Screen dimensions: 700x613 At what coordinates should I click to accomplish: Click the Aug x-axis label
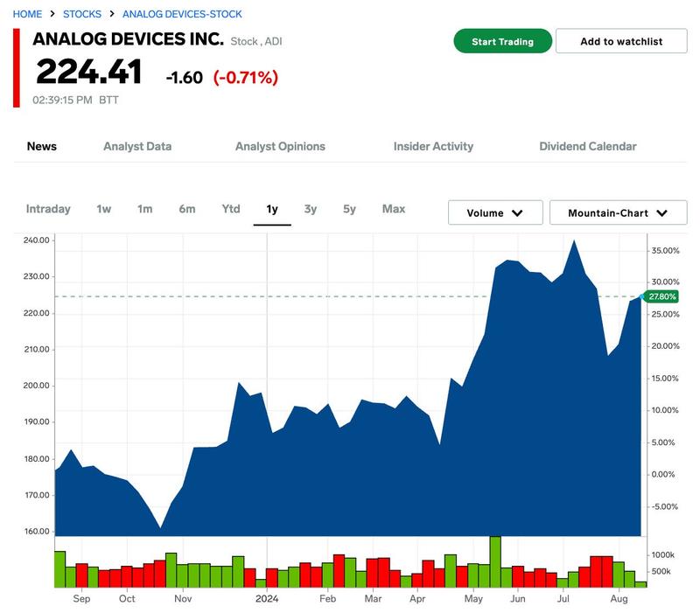[619, 598]
